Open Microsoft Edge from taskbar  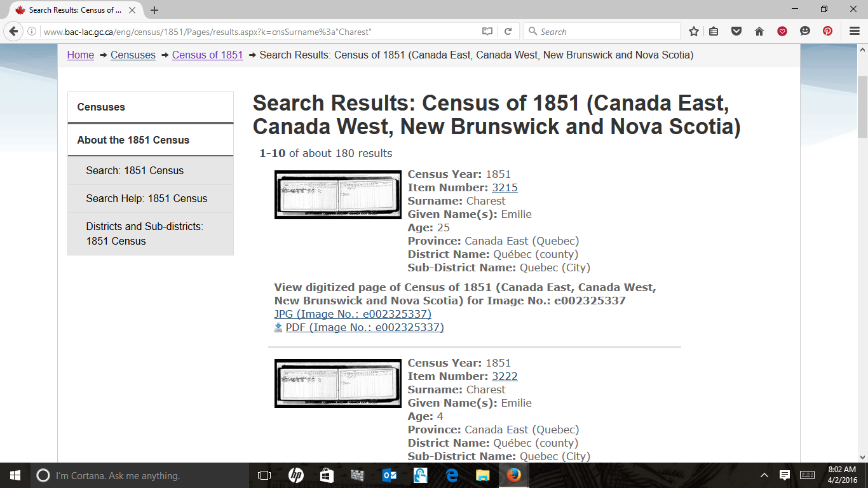tap(452, 475)
